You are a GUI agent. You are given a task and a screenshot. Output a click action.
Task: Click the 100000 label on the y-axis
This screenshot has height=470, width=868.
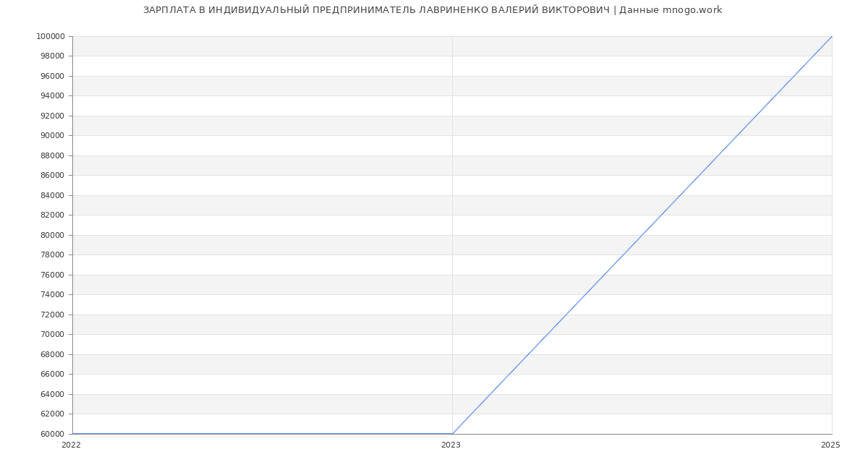[x=50, y=37]
